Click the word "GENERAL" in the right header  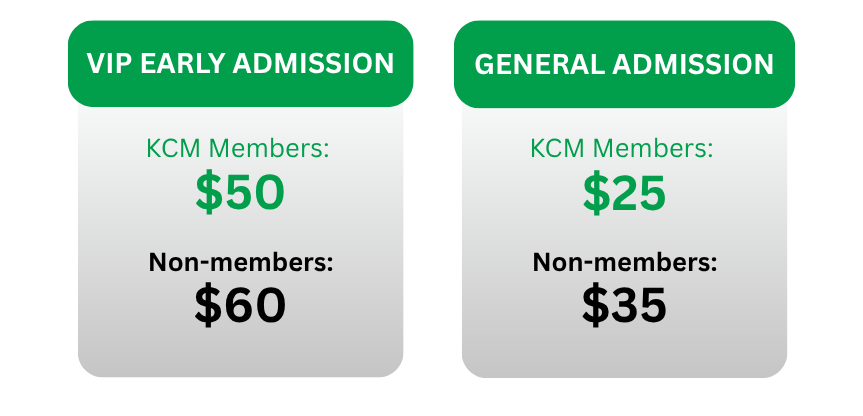pyautogui.click(x=529, y=65)
